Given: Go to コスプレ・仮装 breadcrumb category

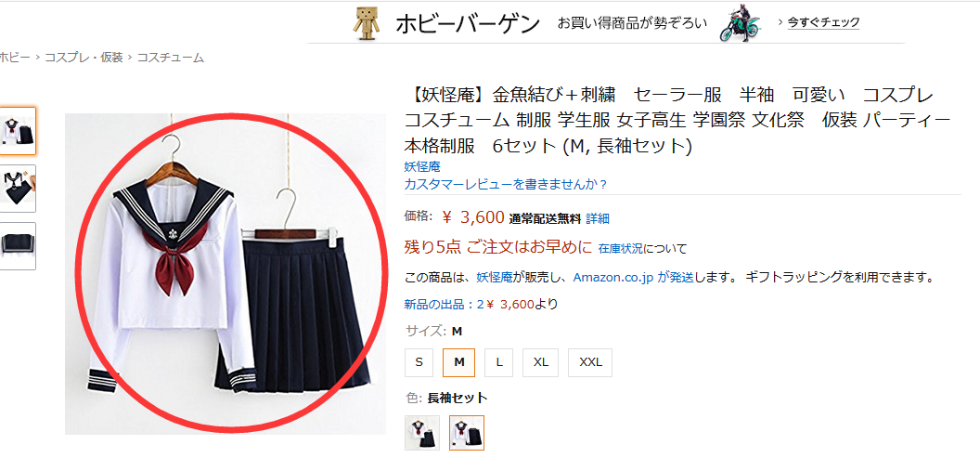Looking at the screenshot, I should coord(84,58).
